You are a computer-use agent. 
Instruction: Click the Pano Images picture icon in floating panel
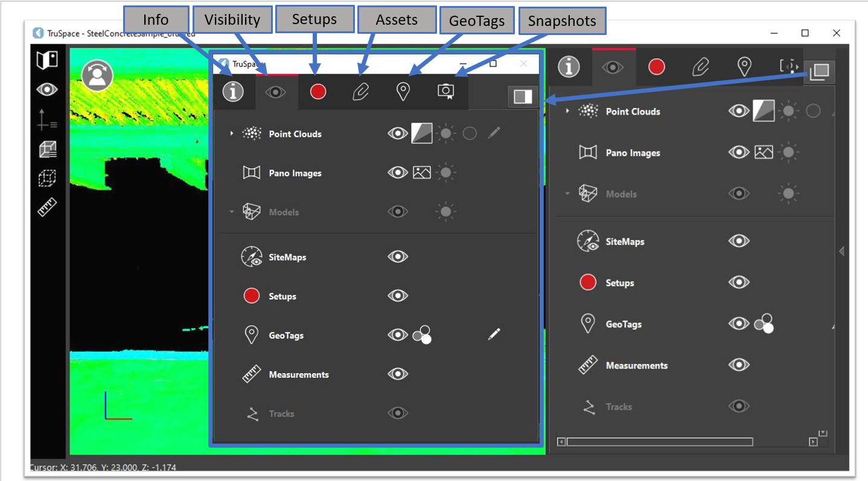click(x=422, y=173)
